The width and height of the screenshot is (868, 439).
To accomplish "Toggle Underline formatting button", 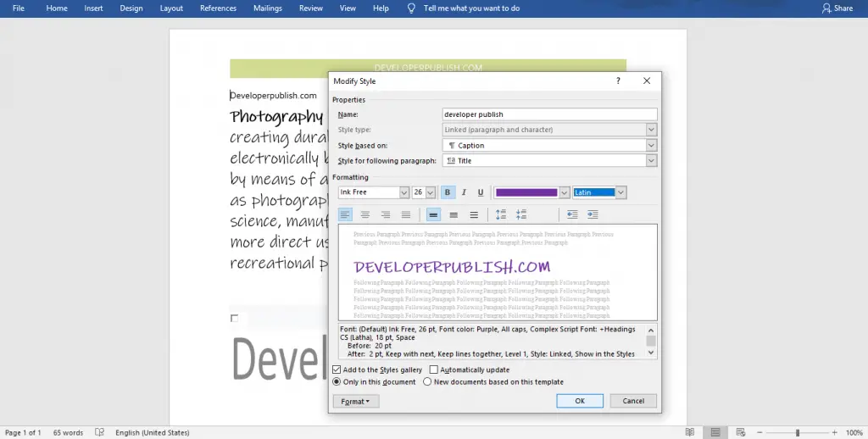I will click(x=481, y=192).
